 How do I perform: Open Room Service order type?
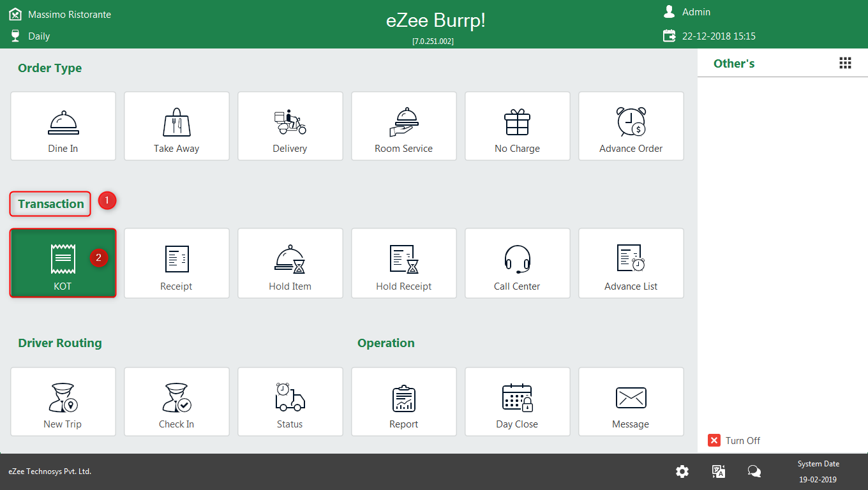point(404,126)
